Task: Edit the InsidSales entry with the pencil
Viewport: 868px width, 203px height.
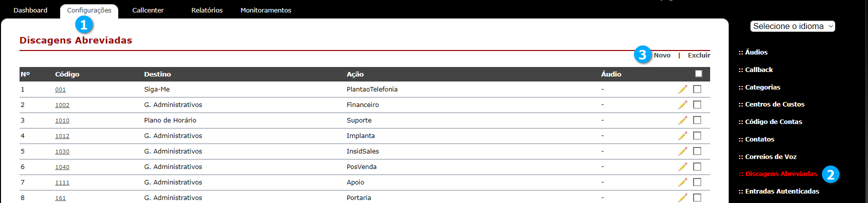Action: [683, 151]
